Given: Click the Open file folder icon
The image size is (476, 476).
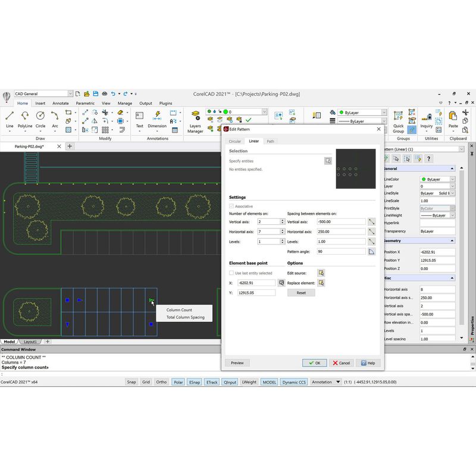Looking at the screenshot, I should tap(87, 94).
